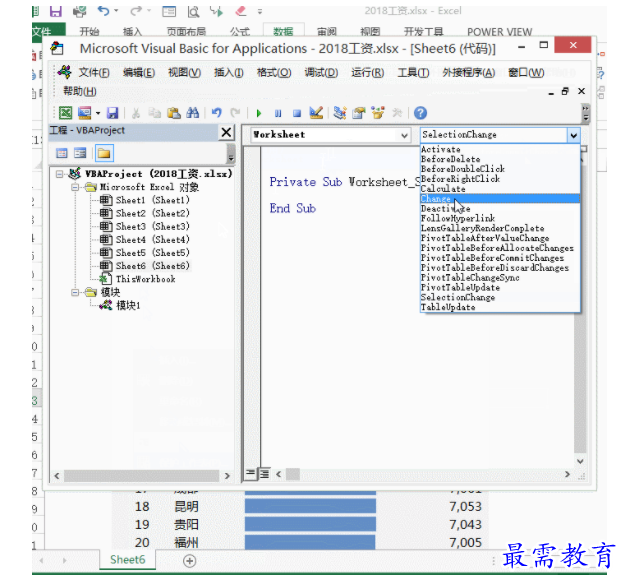Open the Worksheet object dropdown
Viewport: 624px width, 587px height.
click(404, 135)
